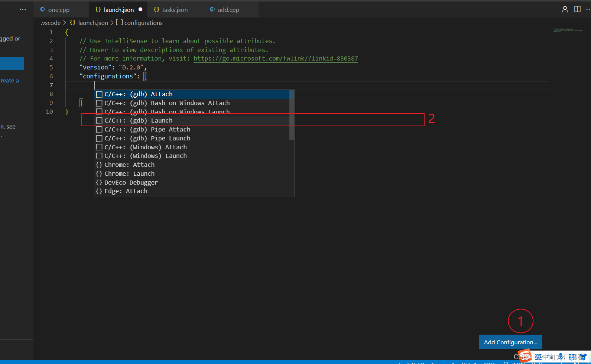Switch to the launch.json tab
Screen dimensions: 591x364
[x=118, y=10]
